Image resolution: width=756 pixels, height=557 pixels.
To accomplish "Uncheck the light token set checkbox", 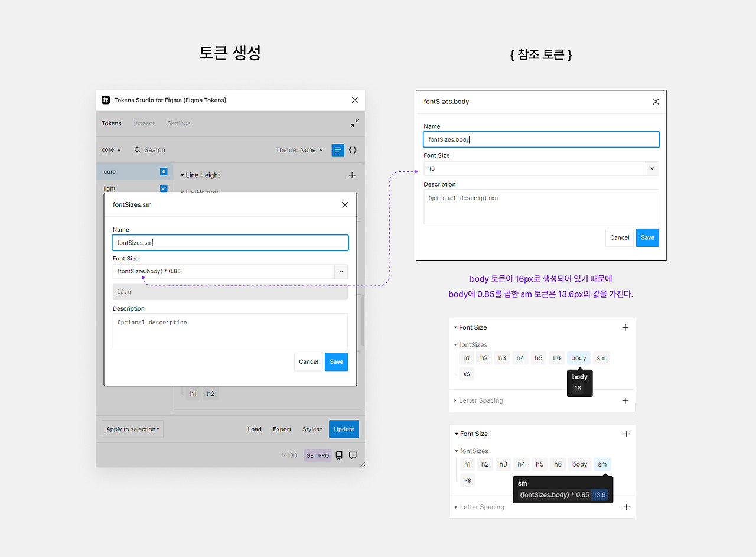I will 164,188.
